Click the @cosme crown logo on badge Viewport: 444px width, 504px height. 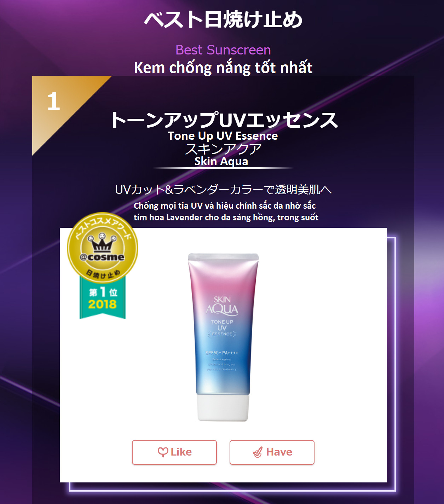pyautogui.click(x=102, y=248)
